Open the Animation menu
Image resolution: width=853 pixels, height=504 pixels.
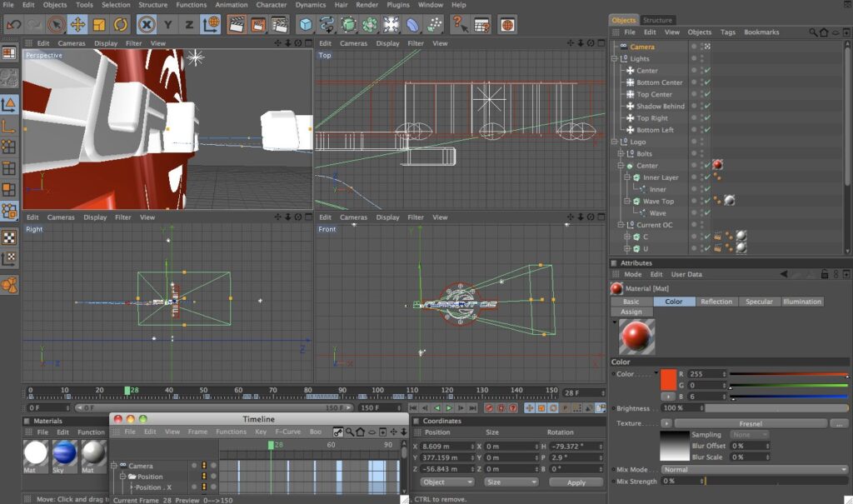tap(232, 5)
